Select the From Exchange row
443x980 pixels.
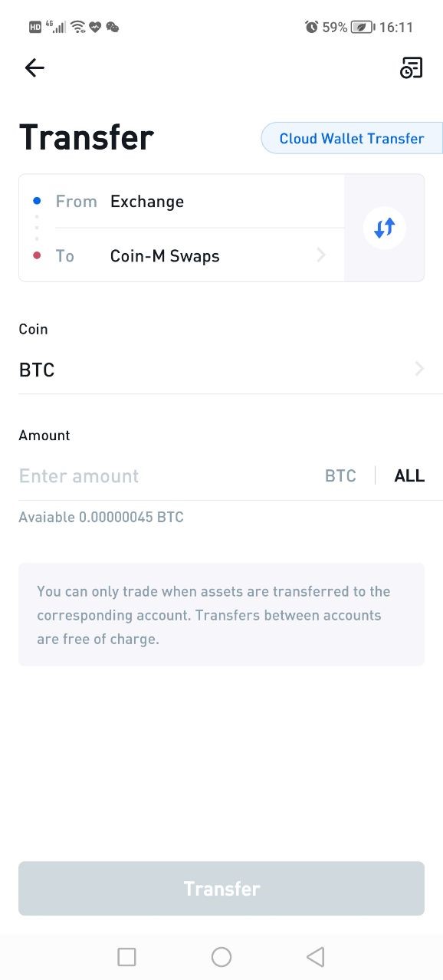coord(182,202)
